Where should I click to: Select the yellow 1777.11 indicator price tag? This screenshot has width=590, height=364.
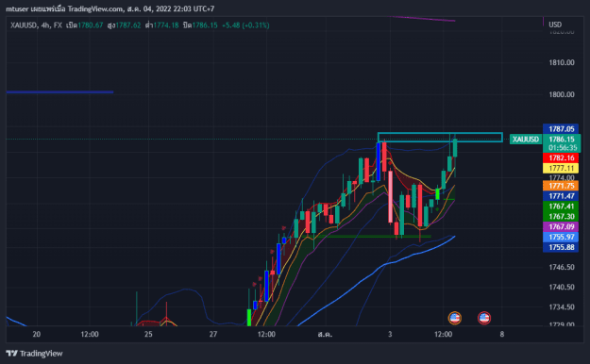pyautogui.click(x=561, y=168)
